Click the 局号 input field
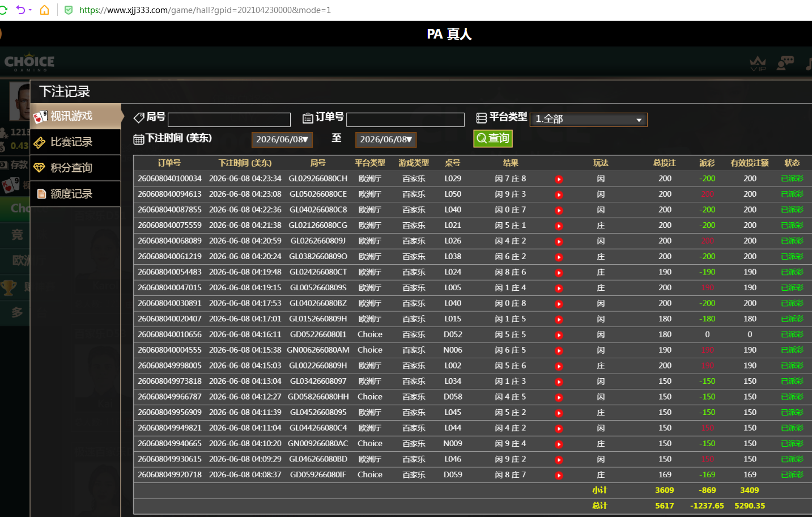 pyautogui.click(x=229, y=119)
